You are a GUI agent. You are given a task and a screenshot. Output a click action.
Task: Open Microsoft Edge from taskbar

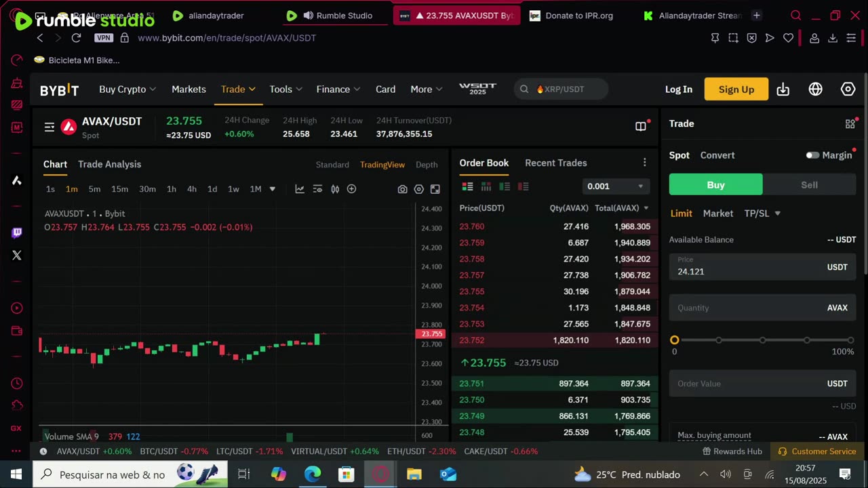point(312,474)
